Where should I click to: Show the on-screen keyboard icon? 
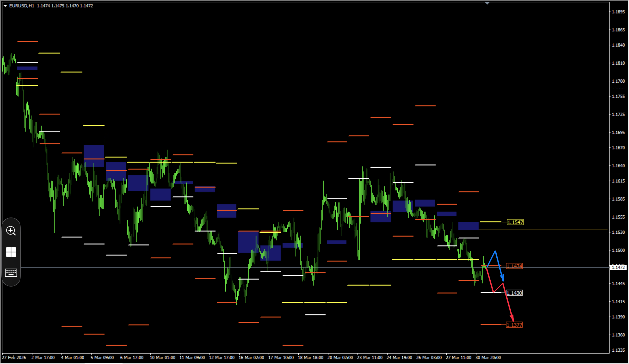point(11,272)
